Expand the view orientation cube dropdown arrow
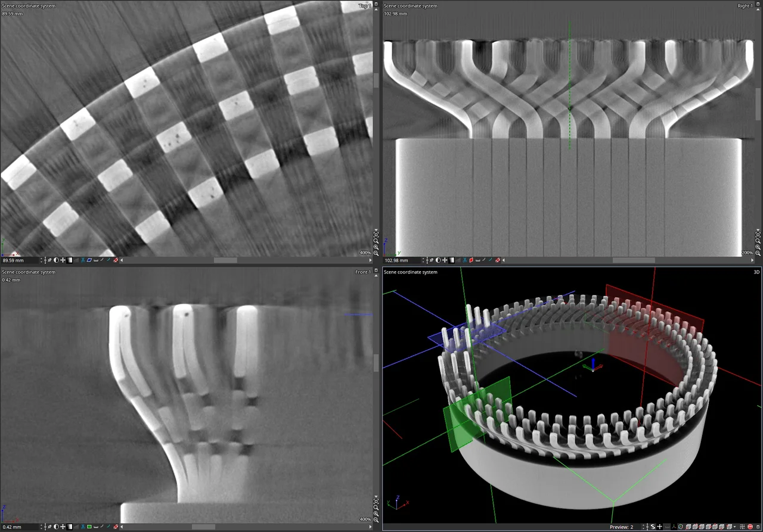 pyautogui.click(x=735, y=527)
